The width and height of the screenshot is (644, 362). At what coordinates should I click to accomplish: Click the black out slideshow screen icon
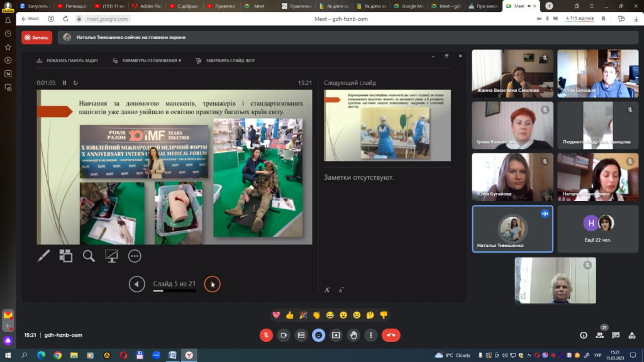point(111,256)
